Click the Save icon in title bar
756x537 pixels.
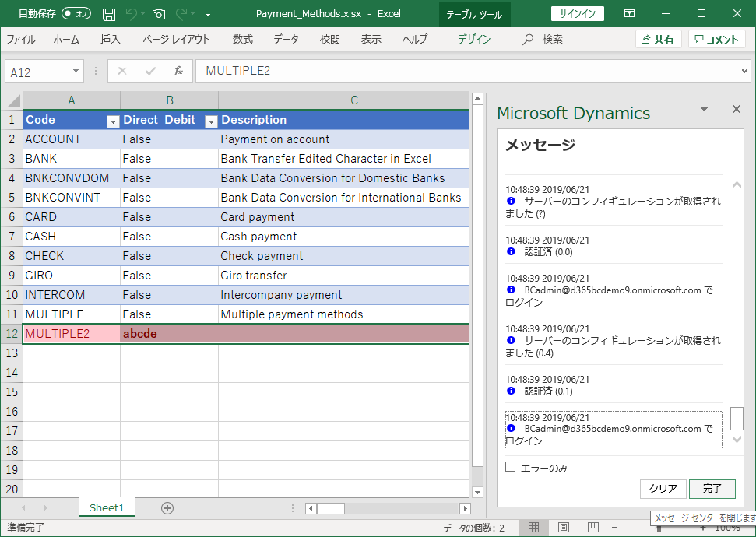coord(109,14)
